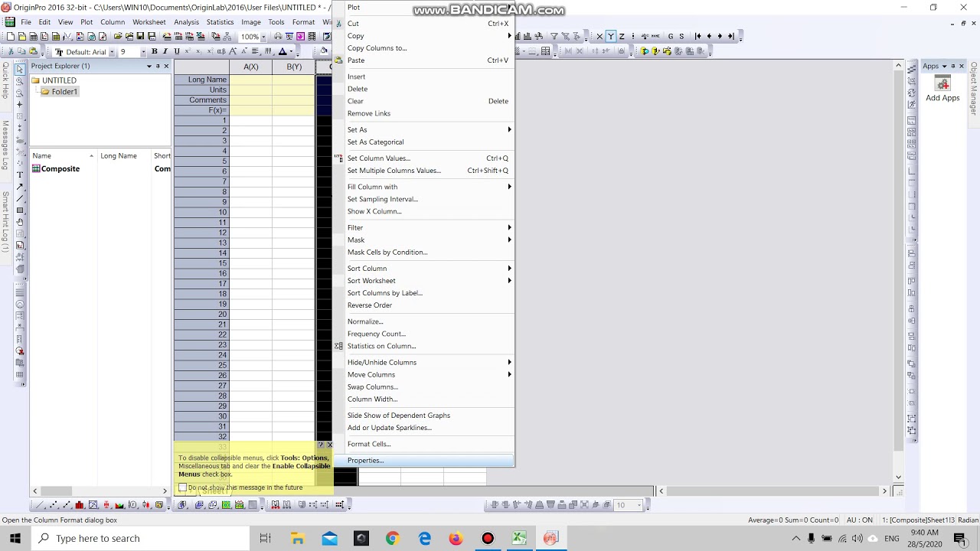Click the Set as Grouping G icon
980x551 pixels.
(671, 36)
